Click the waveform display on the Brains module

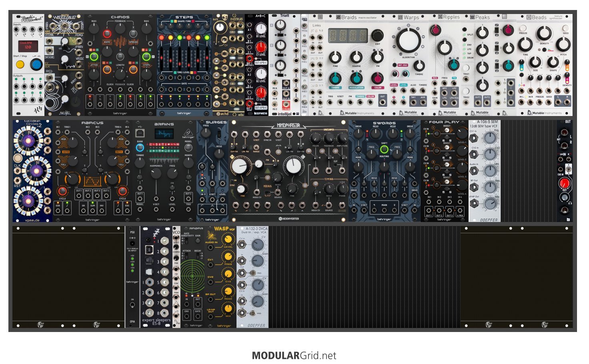click(164, 134)
